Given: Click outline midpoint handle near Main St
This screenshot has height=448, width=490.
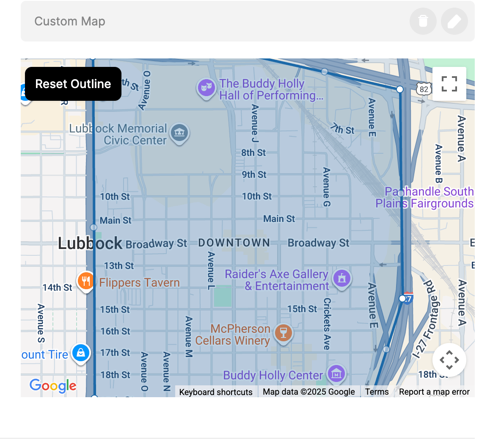Looking at the screenshot, I should 94,227.
